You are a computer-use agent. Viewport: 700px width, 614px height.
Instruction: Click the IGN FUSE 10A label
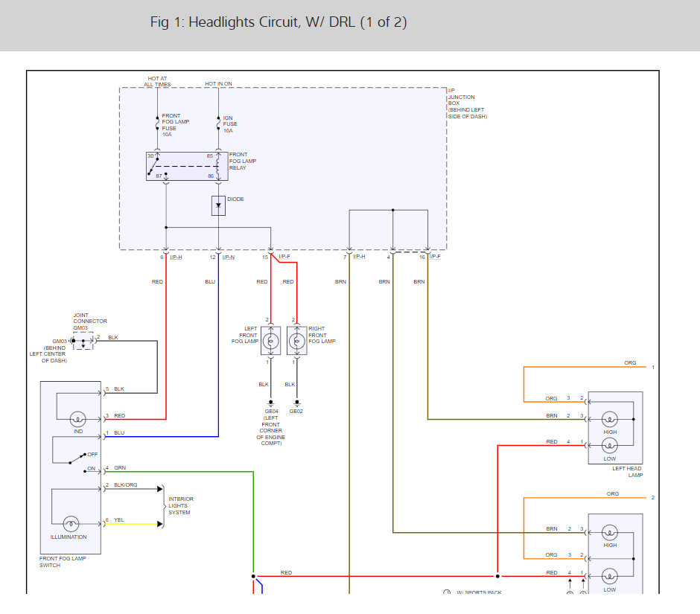[230, 124]
